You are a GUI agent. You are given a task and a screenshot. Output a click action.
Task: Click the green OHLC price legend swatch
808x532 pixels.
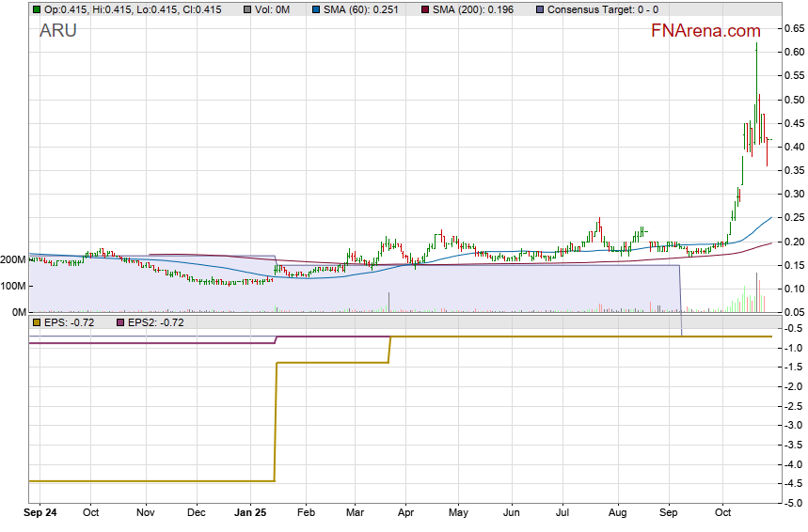[36, 9]
